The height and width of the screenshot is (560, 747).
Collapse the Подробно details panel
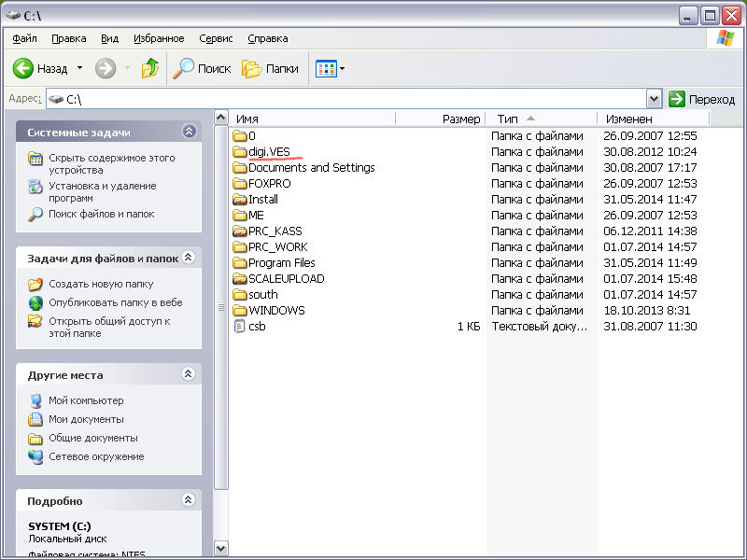click(190, 500)
